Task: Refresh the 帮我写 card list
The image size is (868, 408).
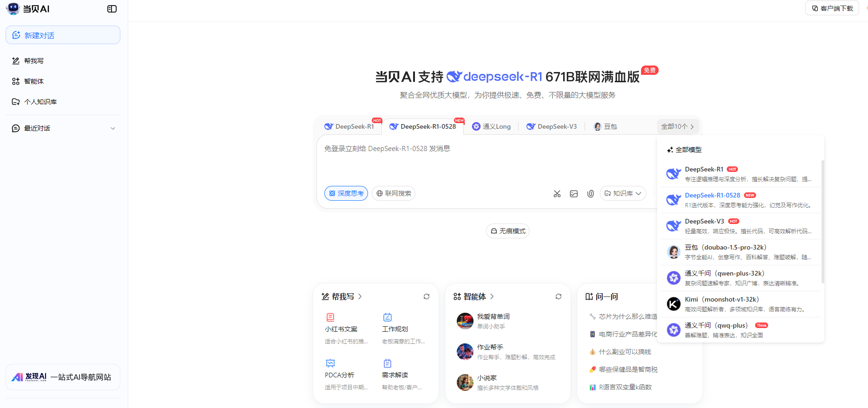Action: pos(427,296)
